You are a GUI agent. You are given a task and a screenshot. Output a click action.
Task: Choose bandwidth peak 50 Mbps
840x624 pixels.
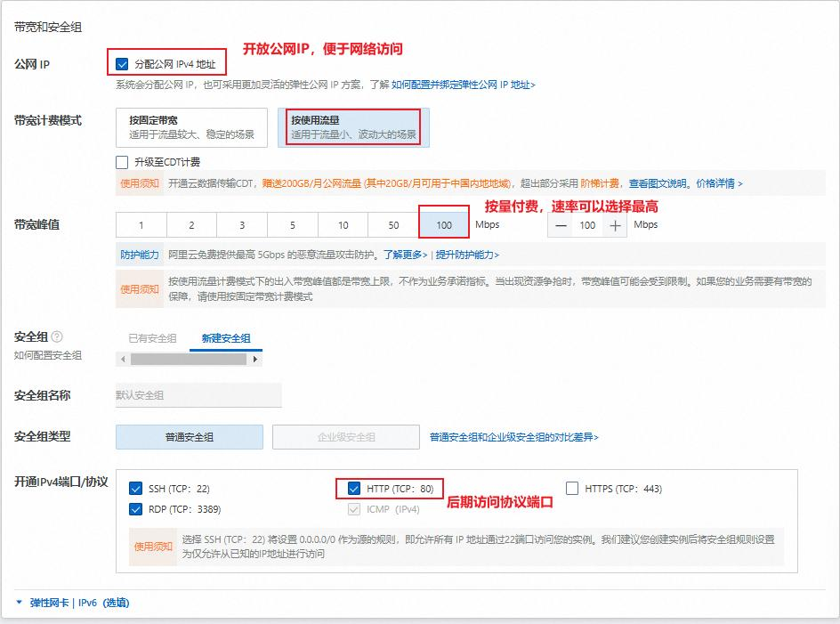(393, 225)
